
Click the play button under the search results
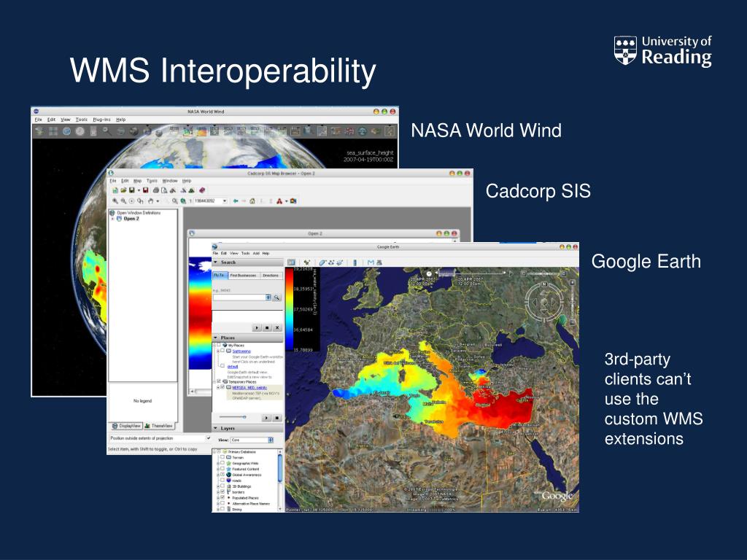coord(258,327)
